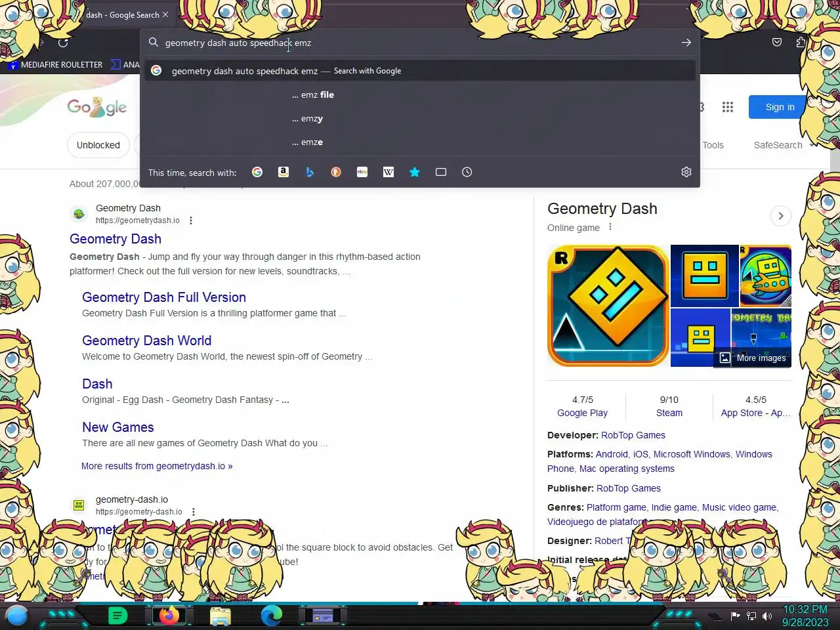Open the Google Play rating link
Image resolution: width=840 pixels, height=630 pixels.
click(x=582, y=413)
